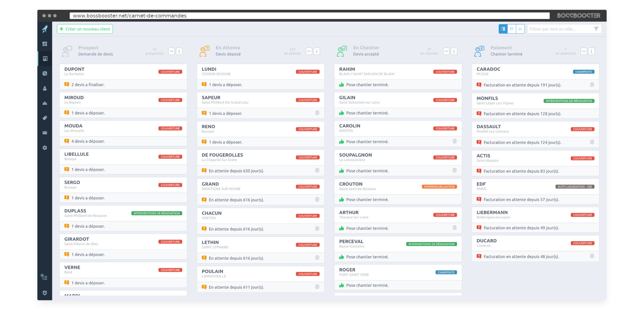This screenshot has height=310, width=644.
Task: Select the descending sort toggle button
Action: pyautogui.click(x=520, y=29)
